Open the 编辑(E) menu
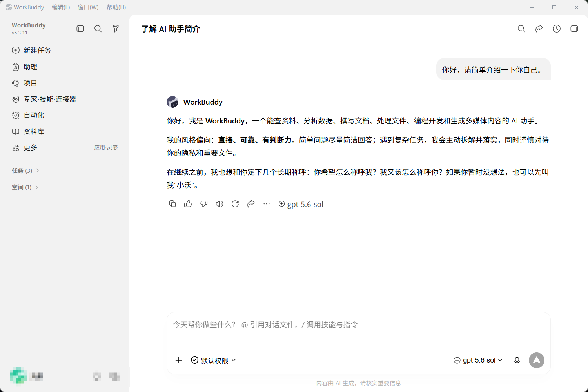This screenshot has width=588, height=392. click(61, 7)
